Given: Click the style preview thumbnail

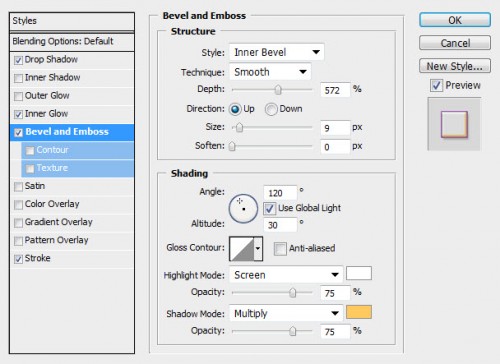Looking at the screenshot, I should [x=454, y=124].
